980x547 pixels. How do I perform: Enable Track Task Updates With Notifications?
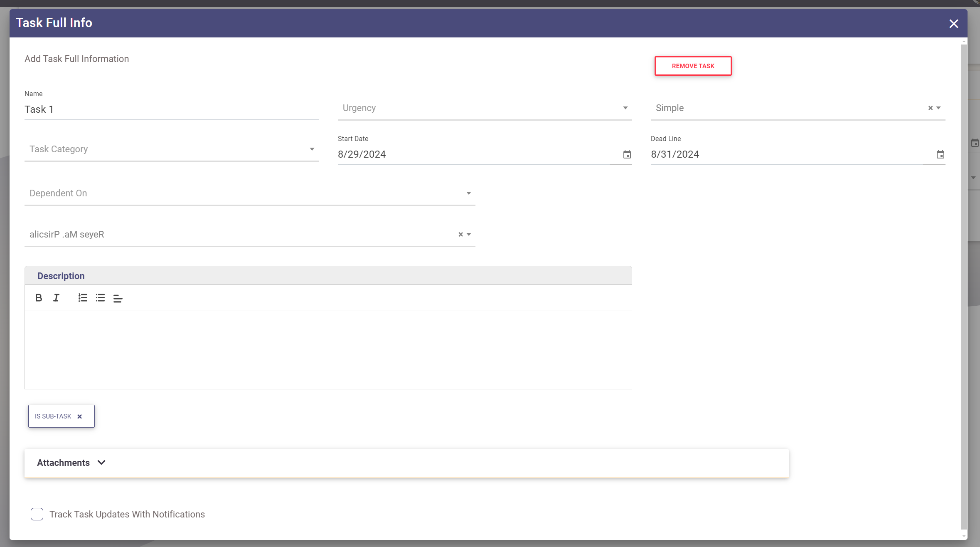point(37,514)
